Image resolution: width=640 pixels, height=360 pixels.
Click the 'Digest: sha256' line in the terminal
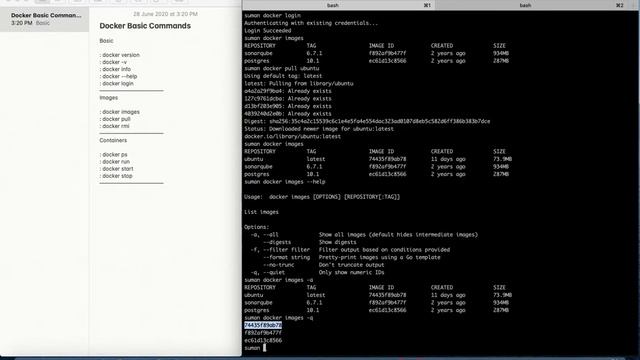[367, 121]
